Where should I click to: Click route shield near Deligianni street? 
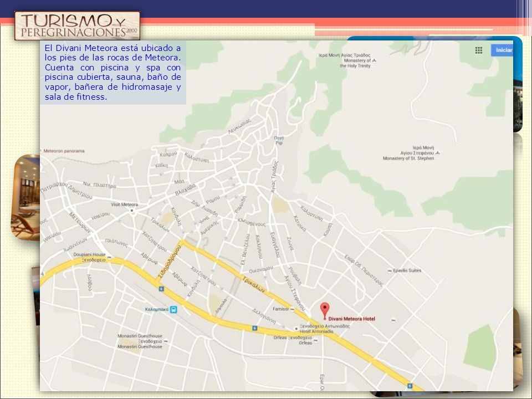click(x=254, y=328)
